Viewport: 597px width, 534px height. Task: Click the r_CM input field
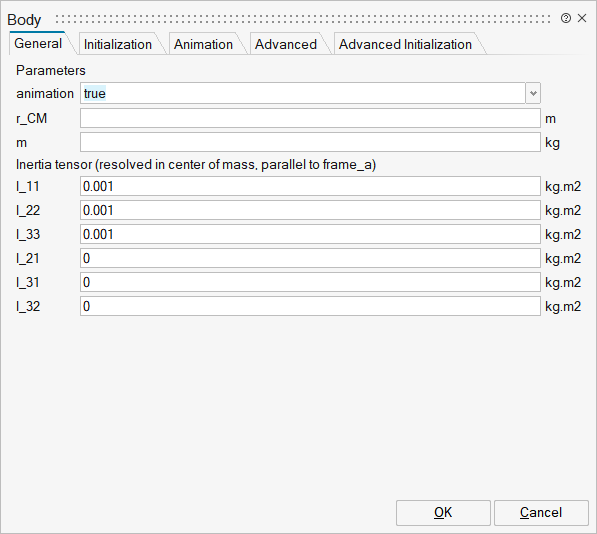click(310, 118)
